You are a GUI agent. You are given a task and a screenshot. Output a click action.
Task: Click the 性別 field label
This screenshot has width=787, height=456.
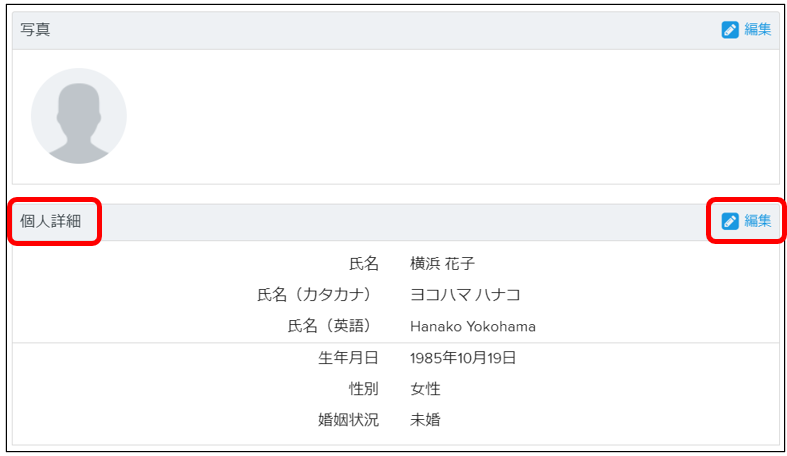click(x=364, y=389)
